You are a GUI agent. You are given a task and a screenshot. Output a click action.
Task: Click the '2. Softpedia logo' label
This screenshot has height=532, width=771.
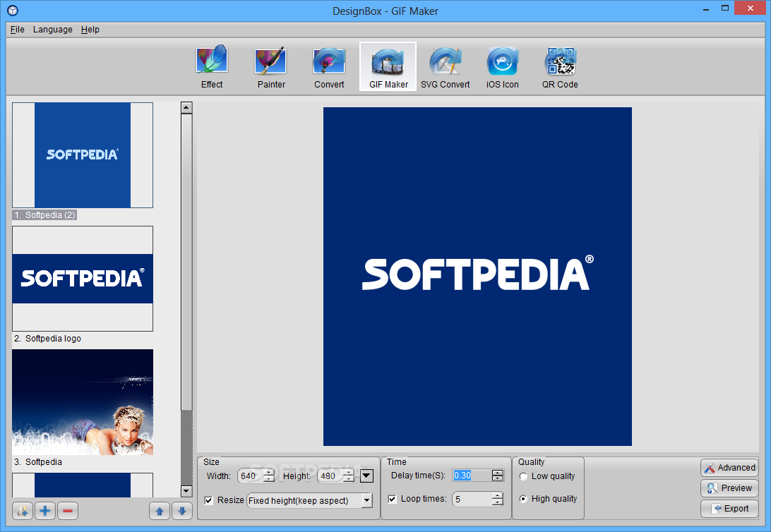click(x=48, y=339)
